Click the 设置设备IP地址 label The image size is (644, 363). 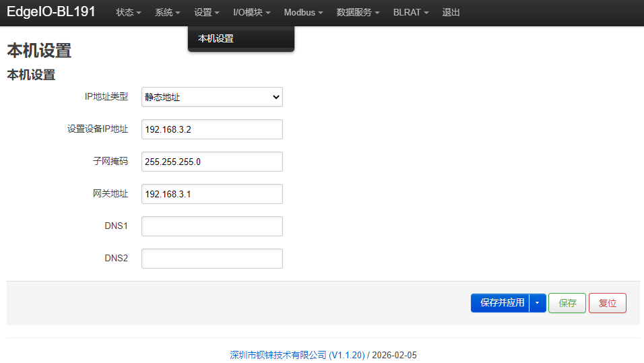click(x=98, y=129)
